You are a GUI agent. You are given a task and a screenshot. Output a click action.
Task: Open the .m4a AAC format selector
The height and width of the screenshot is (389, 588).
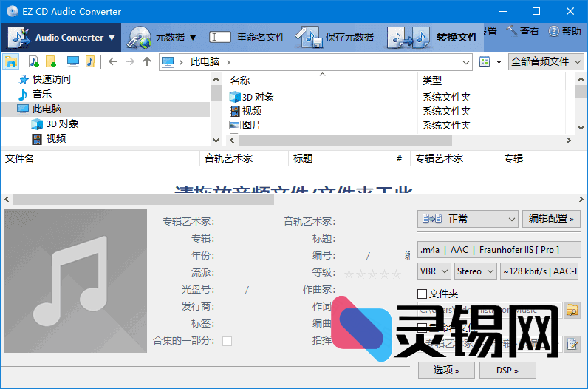point(499,250)
